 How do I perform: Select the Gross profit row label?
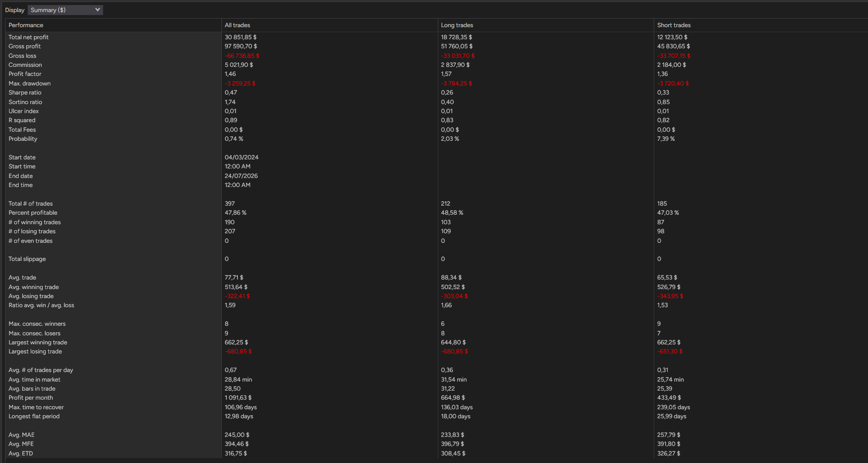[25, 46]
